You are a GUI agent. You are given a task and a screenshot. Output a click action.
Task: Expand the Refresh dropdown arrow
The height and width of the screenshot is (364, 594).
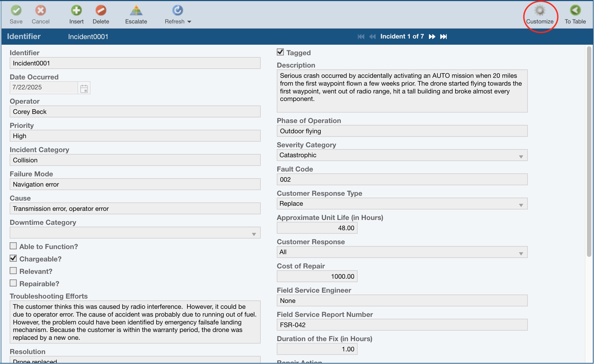(x=189, y=22)
